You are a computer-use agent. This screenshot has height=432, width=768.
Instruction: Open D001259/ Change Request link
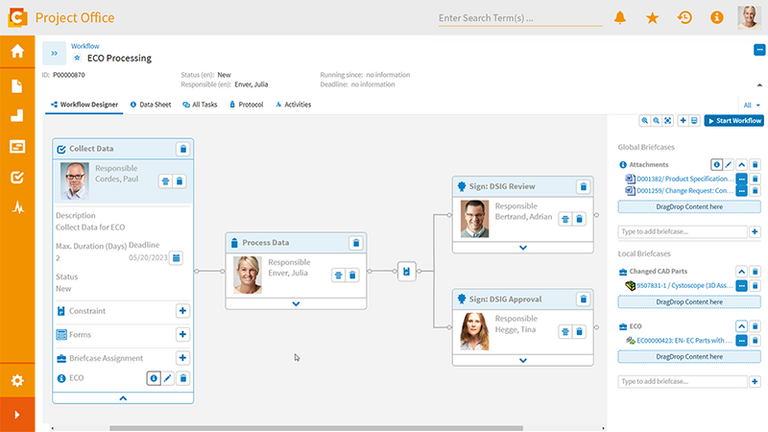pos(685,191)
